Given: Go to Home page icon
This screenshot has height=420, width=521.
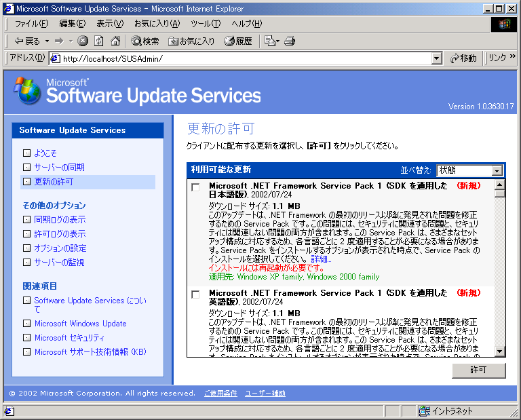Looking at the screenshot, I should [115, 41].
